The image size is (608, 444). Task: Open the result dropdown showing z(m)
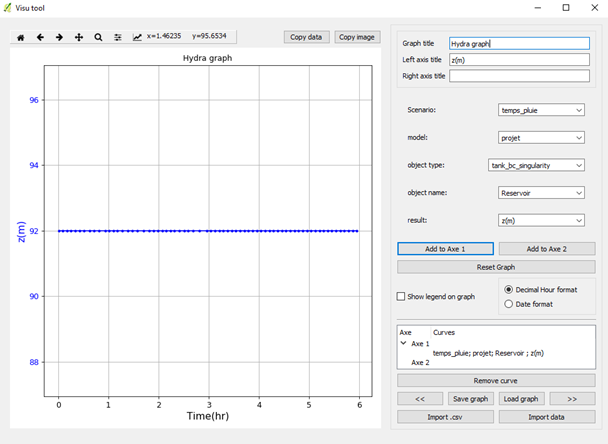pyautogui.click(x=541, y=220)
